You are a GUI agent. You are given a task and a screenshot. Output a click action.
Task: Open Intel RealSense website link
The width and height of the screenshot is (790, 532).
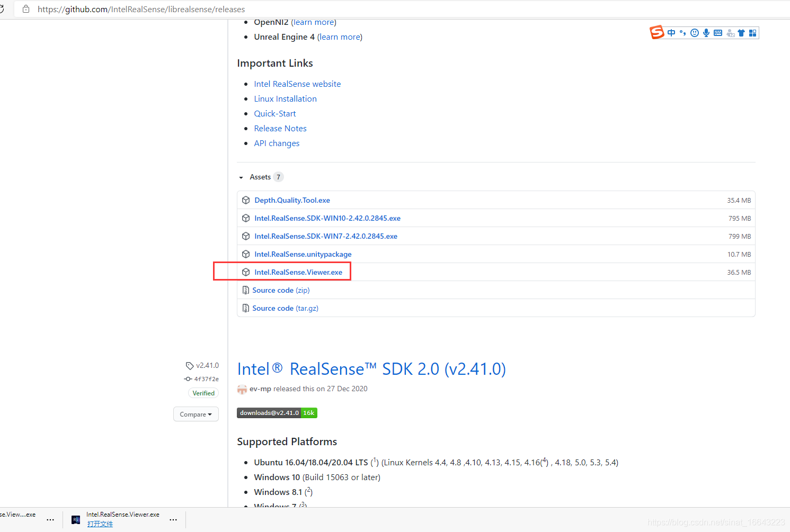tap(297, 84)
